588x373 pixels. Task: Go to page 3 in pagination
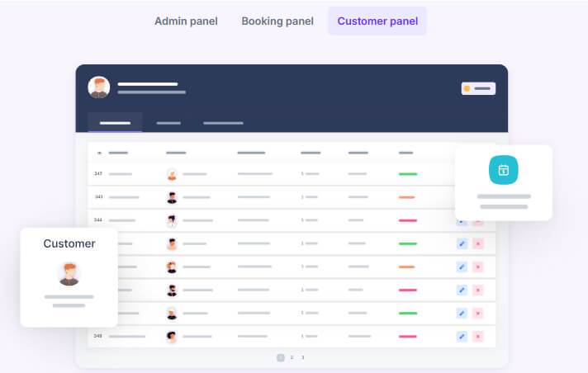pyautogui.click(x=302, y=357)
